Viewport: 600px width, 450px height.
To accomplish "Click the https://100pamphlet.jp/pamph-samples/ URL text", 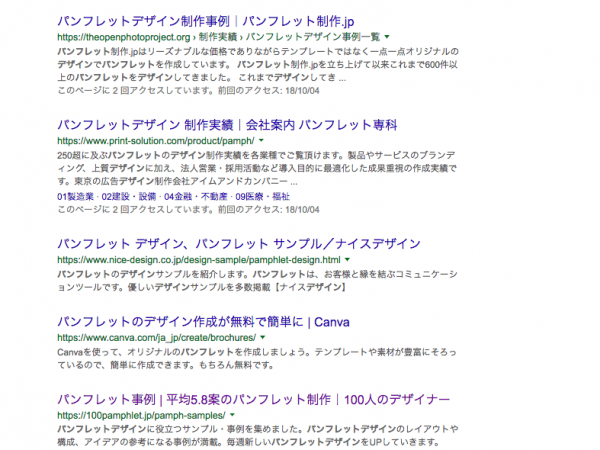I will click(141, 416).
